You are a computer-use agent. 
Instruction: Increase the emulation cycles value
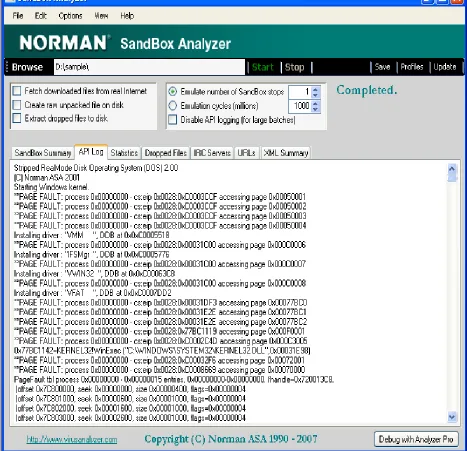coord(316,103)
